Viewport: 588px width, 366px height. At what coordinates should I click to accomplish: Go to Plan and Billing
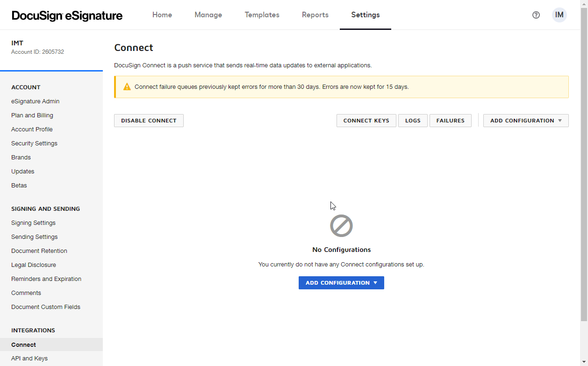click(x=32, y=115)
